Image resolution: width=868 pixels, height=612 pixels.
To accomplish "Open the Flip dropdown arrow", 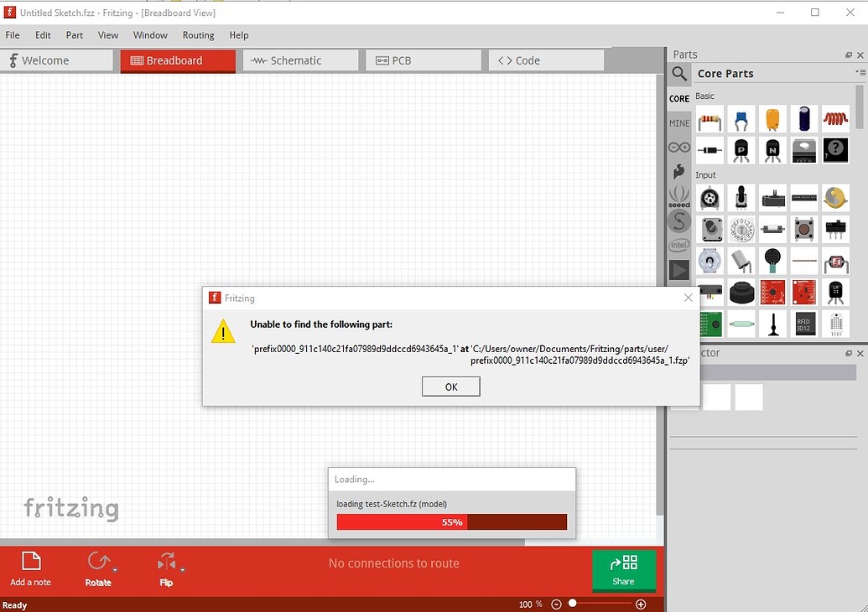I will click(x=183, y=569).
